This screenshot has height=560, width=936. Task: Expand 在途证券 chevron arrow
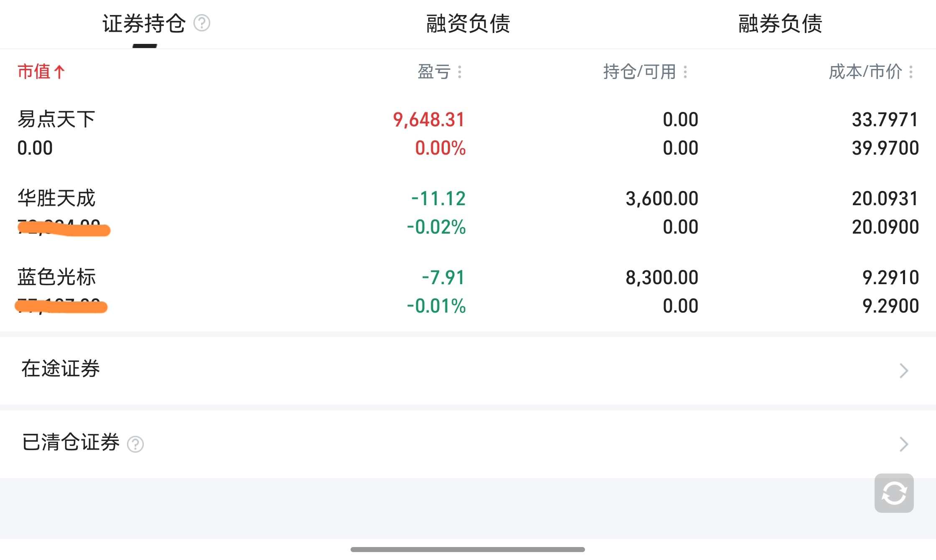click(x=903, y=370)
